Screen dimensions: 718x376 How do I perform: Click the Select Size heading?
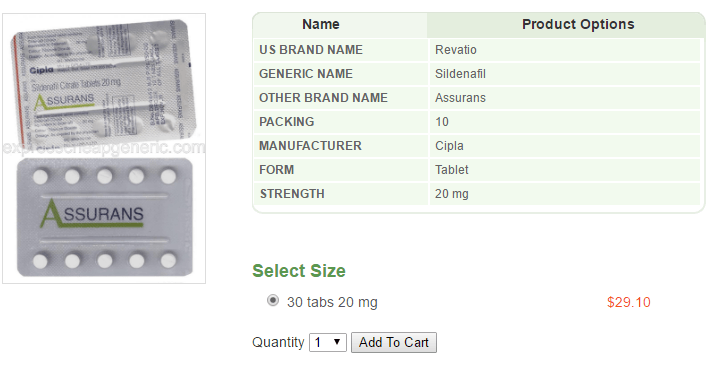[x=299, y=271]
